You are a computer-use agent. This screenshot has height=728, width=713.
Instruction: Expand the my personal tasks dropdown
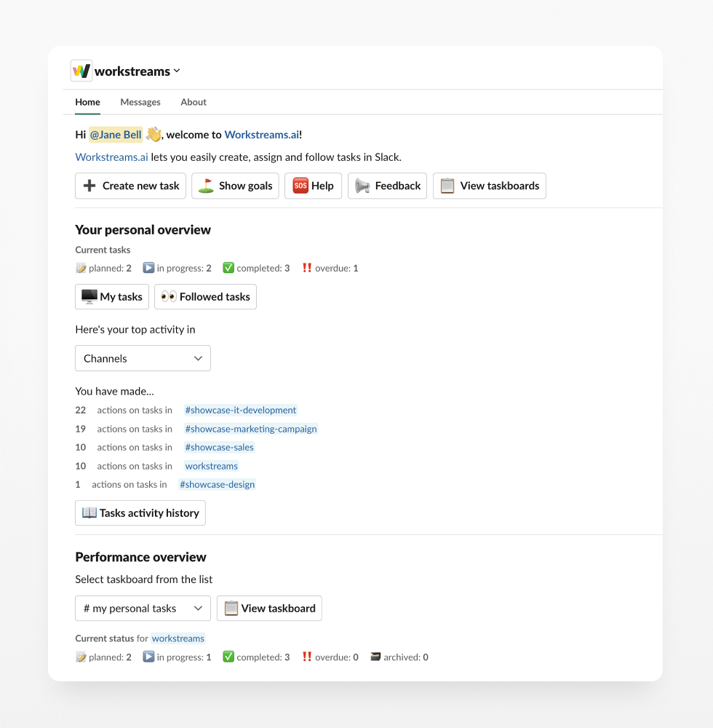[143, 608]
